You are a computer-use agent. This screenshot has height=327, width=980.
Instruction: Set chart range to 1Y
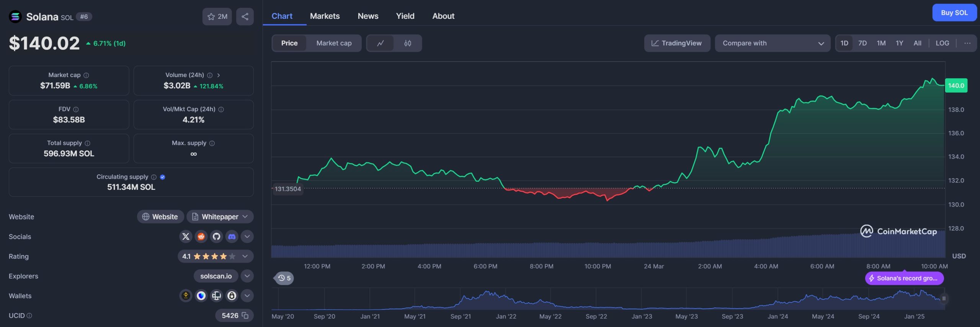900,43
